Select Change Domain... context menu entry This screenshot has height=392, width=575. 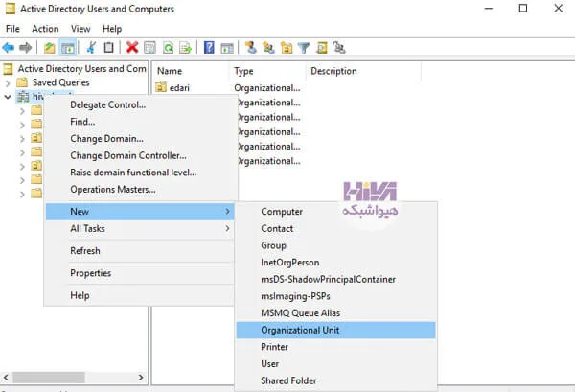pyautogui.click(x=139, y=139)
